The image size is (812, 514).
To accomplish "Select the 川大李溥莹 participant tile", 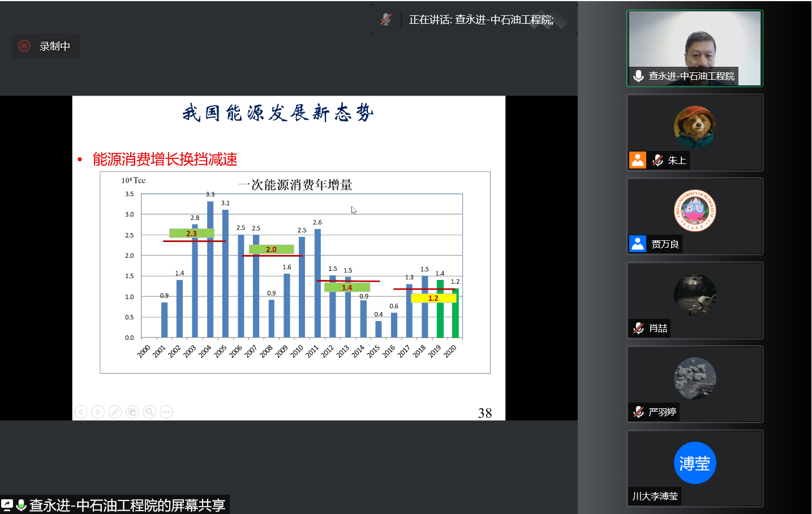I will point(694,468).
